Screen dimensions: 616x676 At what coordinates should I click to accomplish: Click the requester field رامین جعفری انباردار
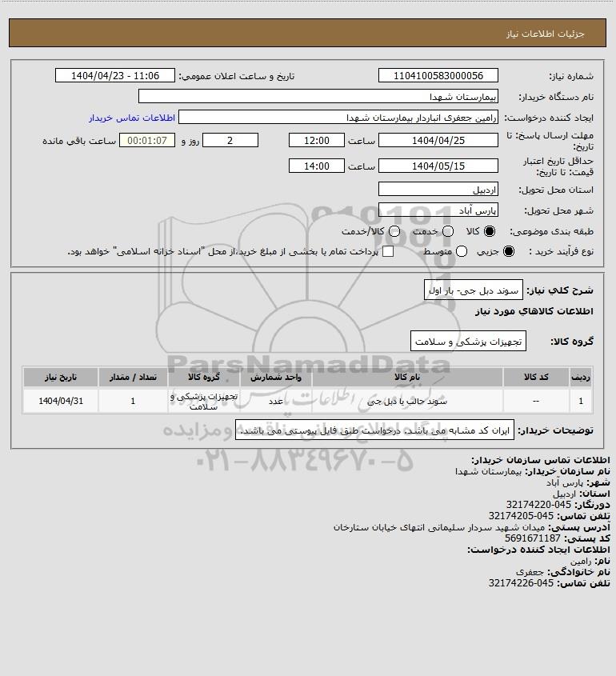(338, 118)
